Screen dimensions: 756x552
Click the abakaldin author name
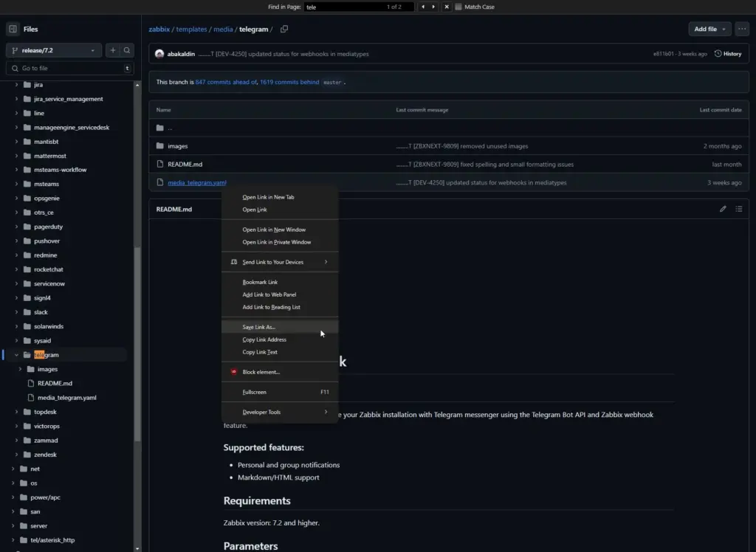coord(181,54)
